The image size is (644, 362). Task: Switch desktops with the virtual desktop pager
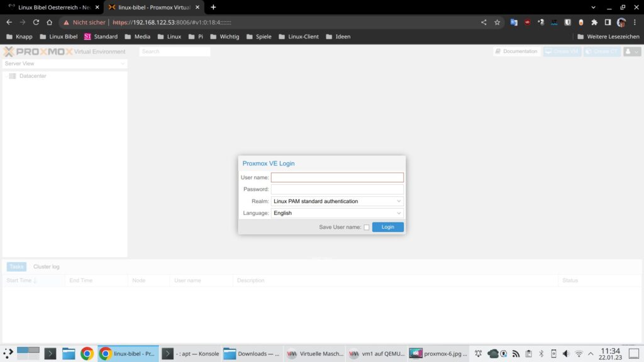[28, 353]
